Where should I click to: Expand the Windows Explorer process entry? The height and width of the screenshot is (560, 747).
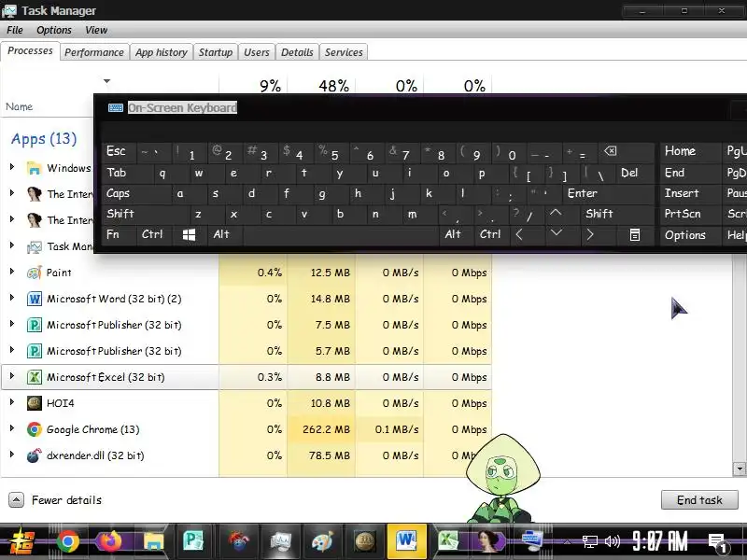(12, 167)
